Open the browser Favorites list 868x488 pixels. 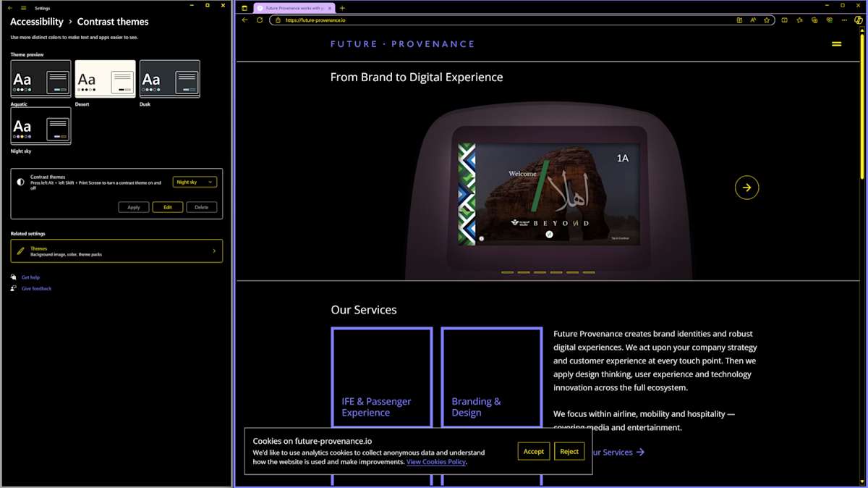(799, 20)
